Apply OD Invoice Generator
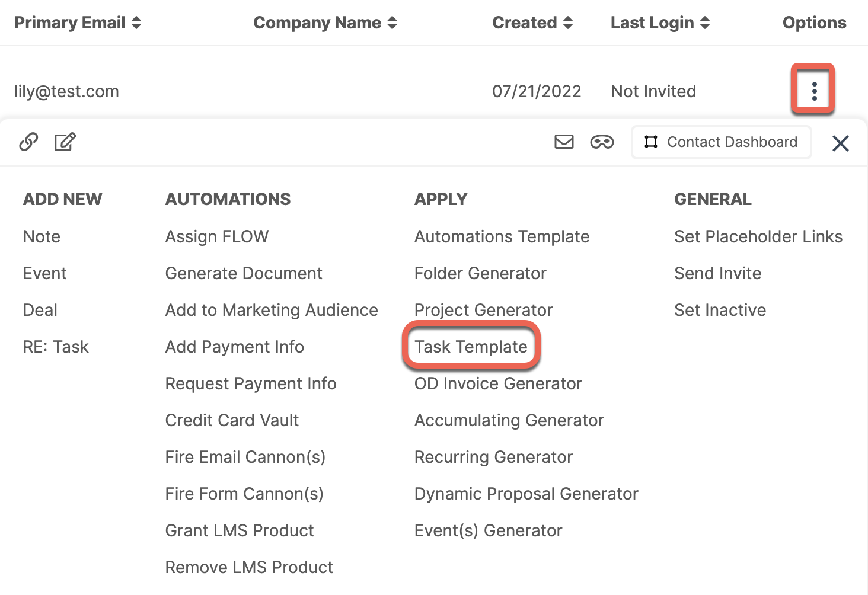Image resolution: width=868 pixels, height=595 pixels. click(x=498, y=383)
